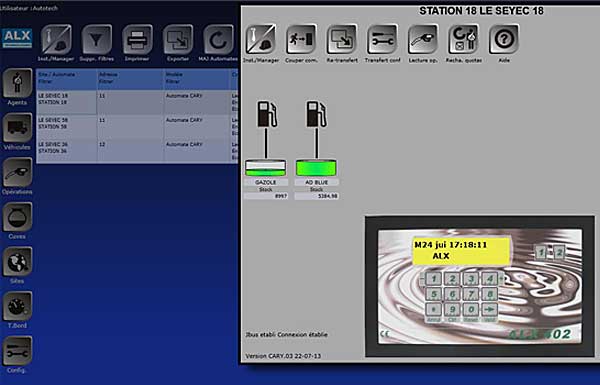Click the MAJ Automates refresh icon

point(218,39)
